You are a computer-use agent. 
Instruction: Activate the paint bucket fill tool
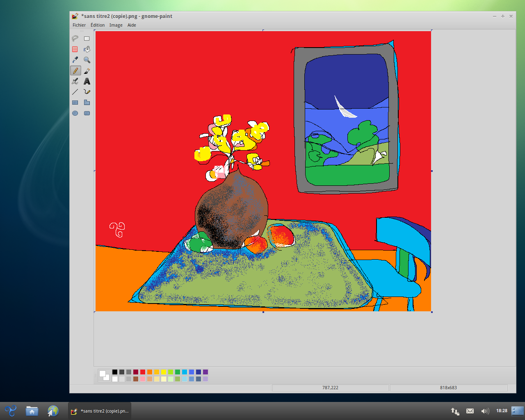[x=87, y=49]
